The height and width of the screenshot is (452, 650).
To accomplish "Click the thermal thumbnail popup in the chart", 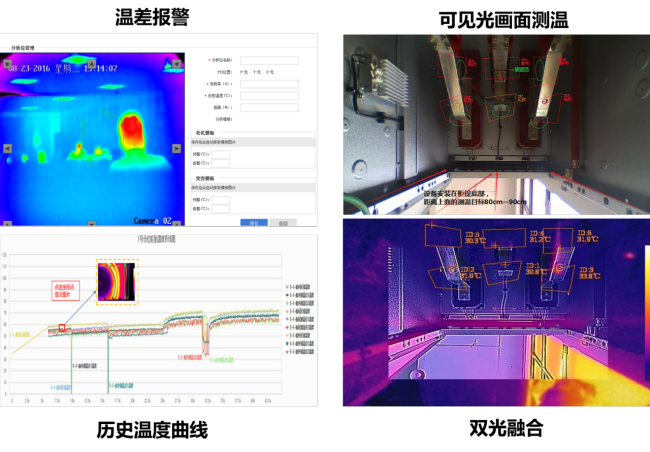I will click(x=118, y=281).
